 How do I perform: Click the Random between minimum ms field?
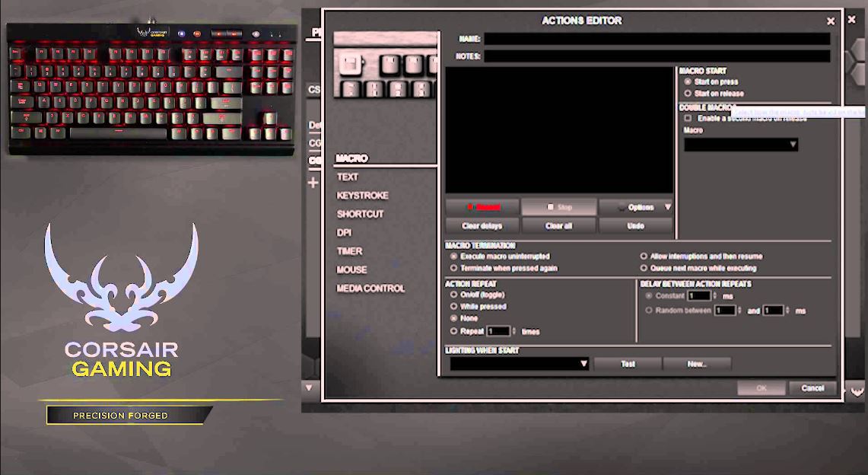(x=725, y=311)
